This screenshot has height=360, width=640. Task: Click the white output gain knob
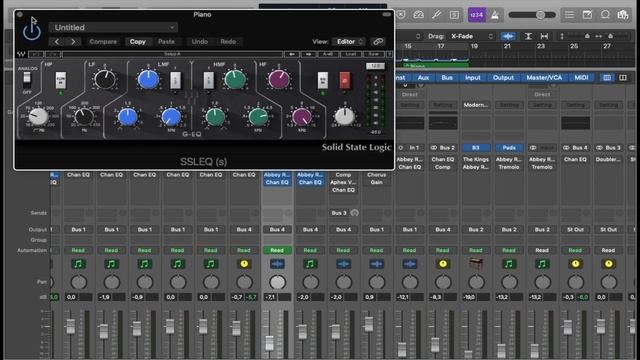[x=344, y=117]
